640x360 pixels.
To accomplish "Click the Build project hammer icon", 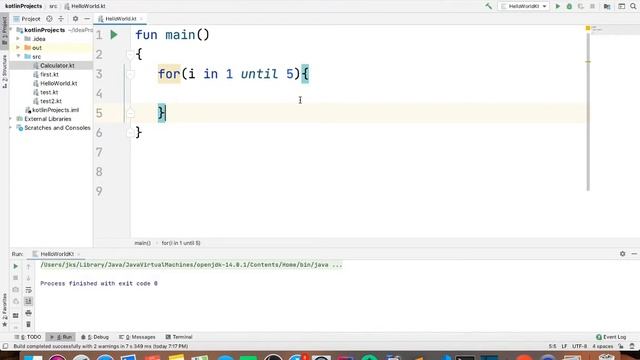I will [x=489, y=6].
